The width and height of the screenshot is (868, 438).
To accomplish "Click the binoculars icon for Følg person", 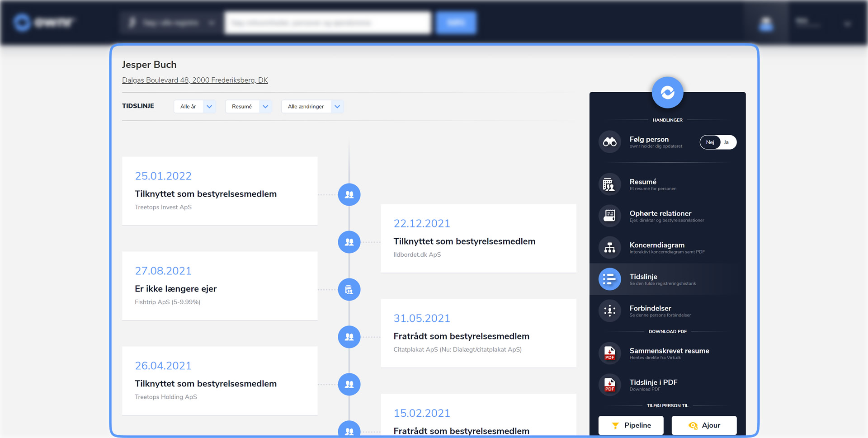I will tap(609, 142).
